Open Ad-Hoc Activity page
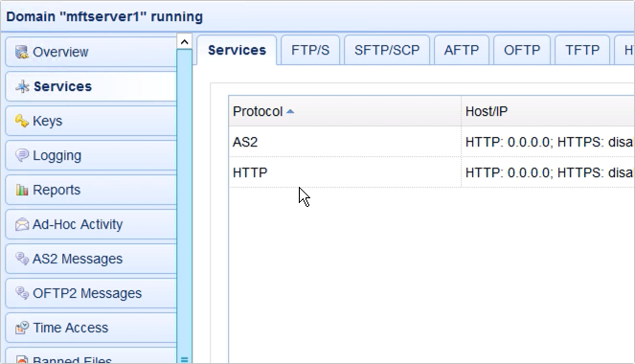 91,224
